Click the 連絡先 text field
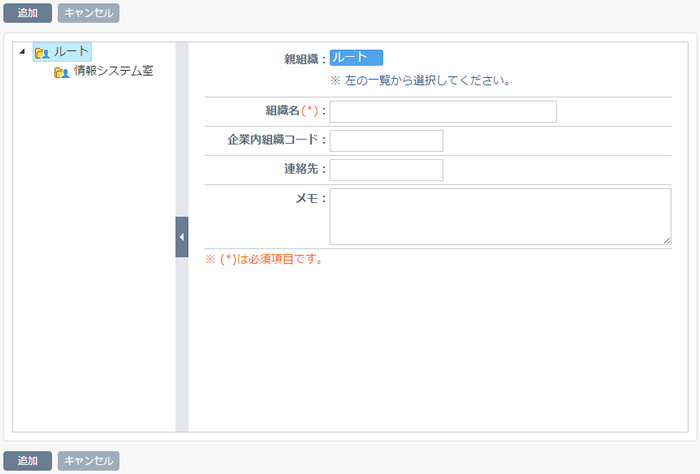This screenshot has width=700, height=474. pos(387,170)
